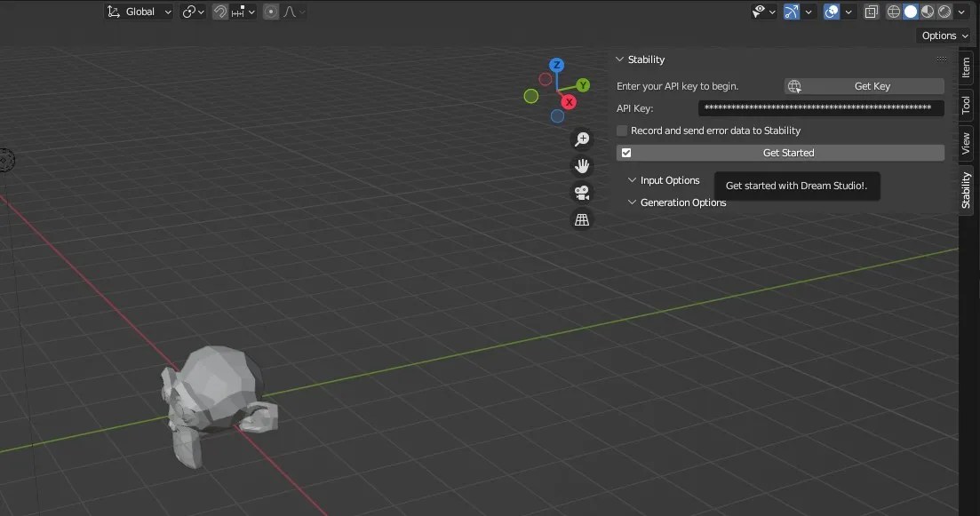
Task: Enable rendered viewport shading
Action: click(944, 12)
